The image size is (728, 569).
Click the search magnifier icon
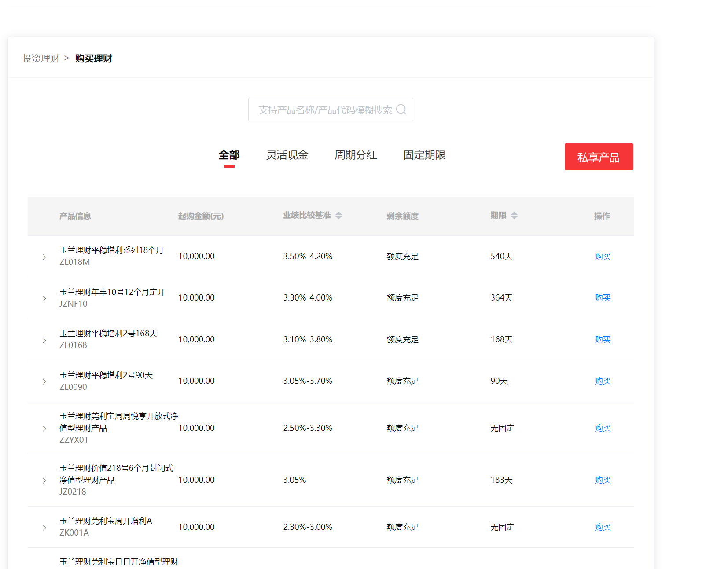click(x=401, y=110)
